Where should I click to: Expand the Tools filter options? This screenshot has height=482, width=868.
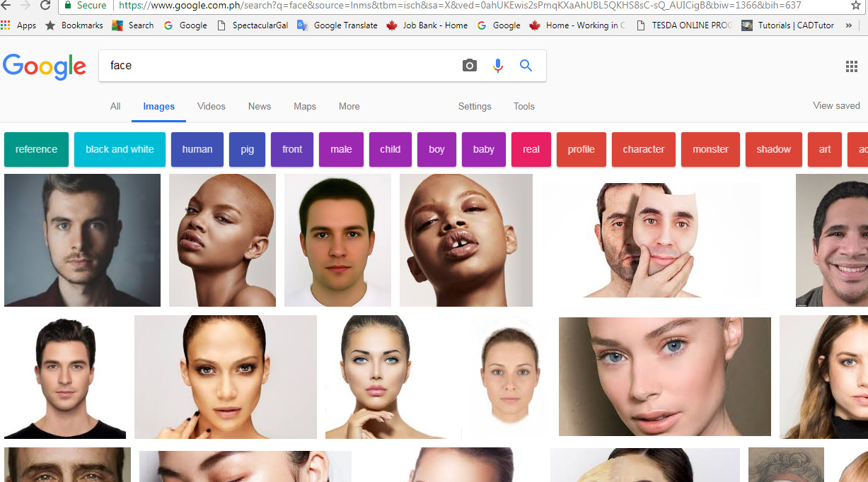pyautogui.click(x=524, y=106)
